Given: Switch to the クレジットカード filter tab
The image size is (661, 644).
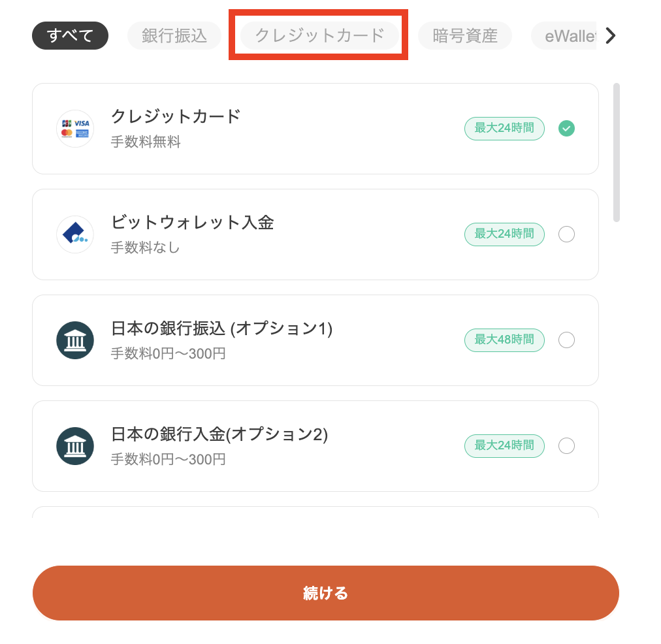Looking at the screenshot, I should 319,36.
